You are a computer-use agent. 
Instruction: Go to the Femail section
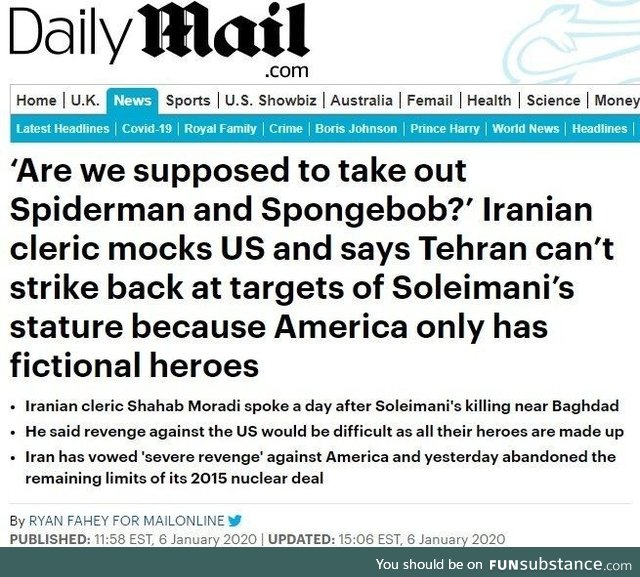tap(430, 100)
